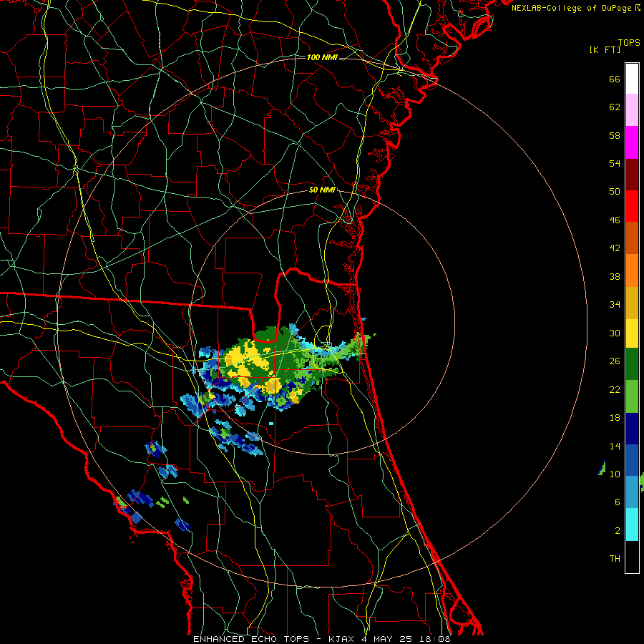Click the magenta 58 kft legend swatch
644x644 pixels.
coord(632,142)
